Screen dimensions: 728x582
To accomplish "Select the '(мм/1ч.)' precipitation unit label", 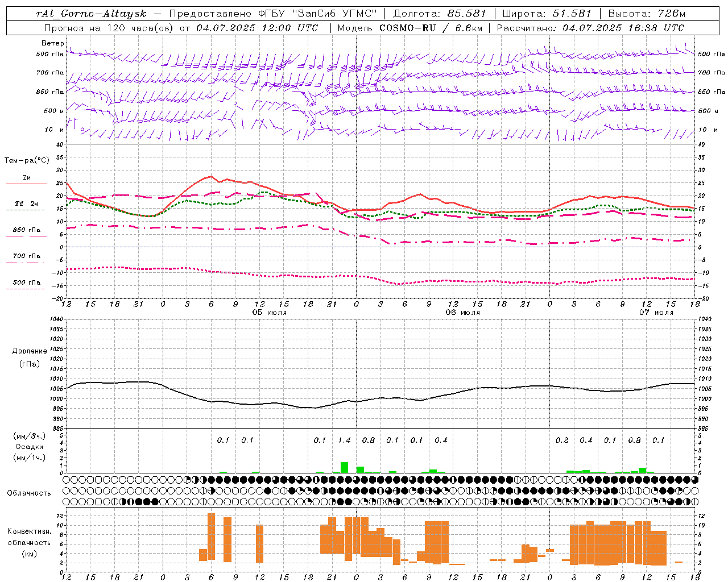I will click(30, 458).
